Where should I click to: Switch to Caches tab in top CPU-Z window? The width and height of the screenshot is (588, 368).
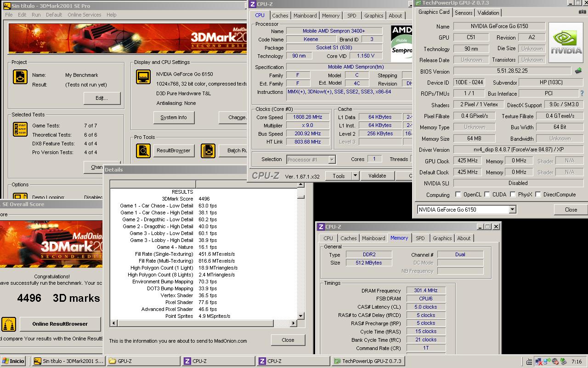280,16
